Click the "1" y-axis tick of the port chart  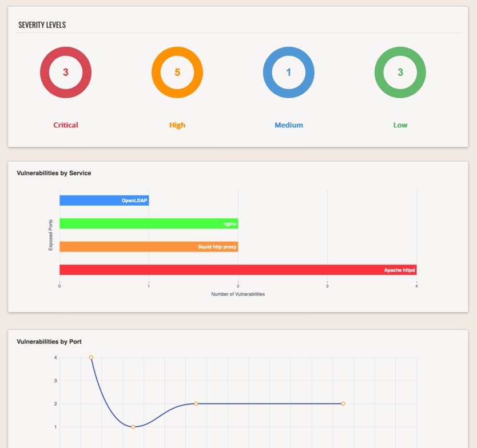tap(55, 427)
